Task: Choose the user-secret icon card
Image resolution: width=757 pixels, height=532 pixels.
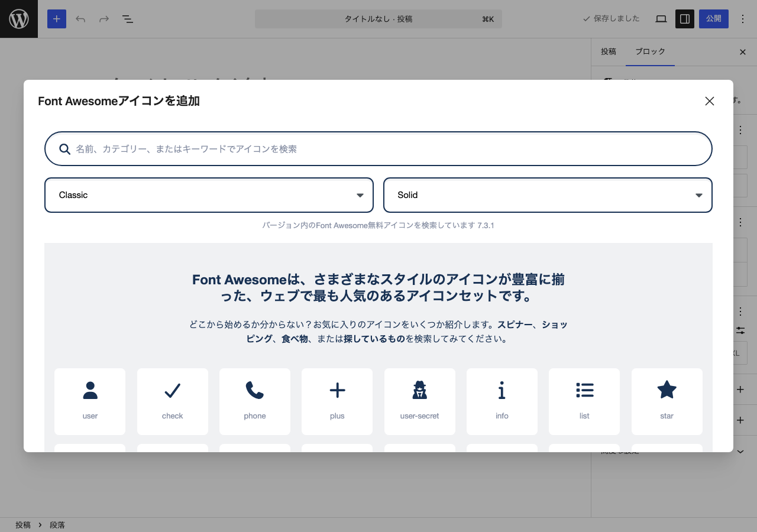Action: click(420, 401)
